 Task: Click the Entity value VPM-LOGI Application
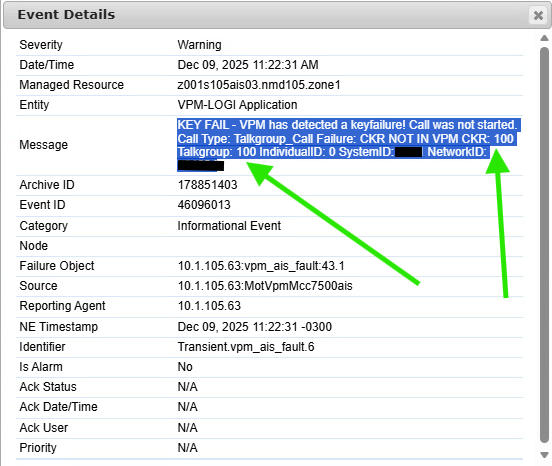tap(237, 105)
